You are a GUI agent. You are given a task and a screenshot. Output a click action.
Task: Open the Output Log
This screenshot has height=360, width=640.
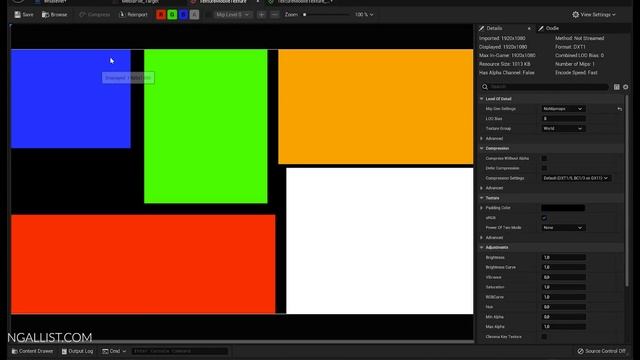point(77,351)
